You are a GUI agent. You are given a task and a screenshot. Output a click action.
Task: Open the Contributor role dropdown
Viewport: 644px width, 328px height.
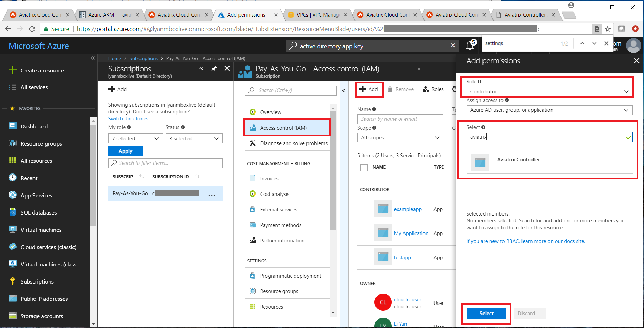tap(549, 91)
